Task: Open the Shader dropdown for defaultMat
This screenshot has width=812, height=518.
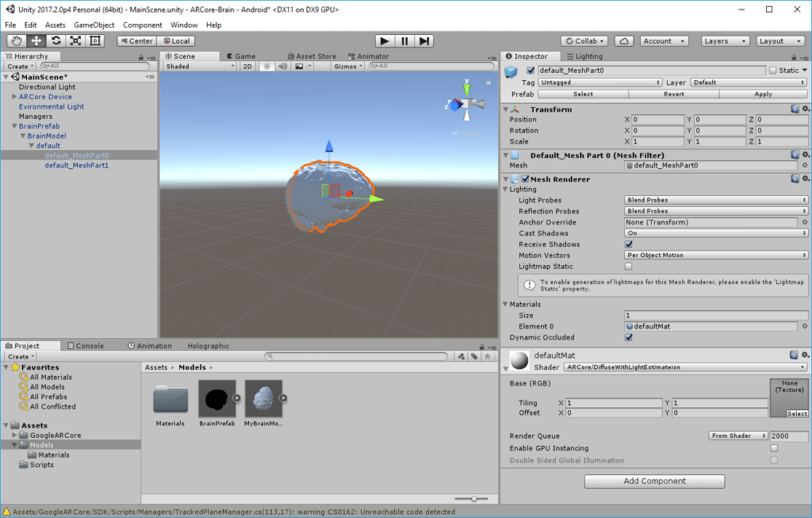Action: 685,367
